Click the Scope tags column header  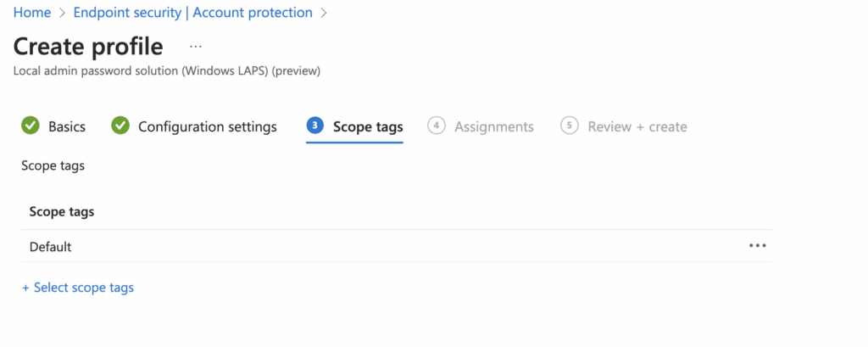(x=62, y=212)
